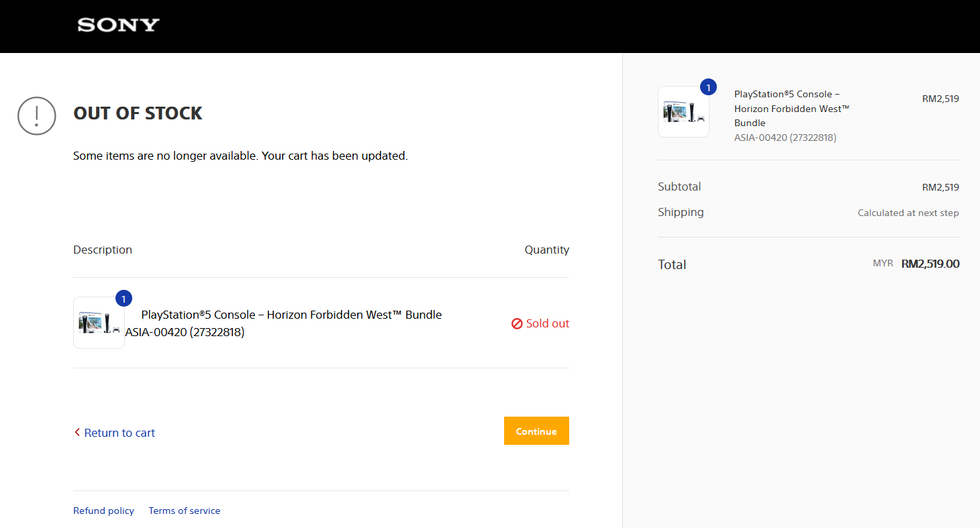Click the Description column header
980x528 pixels.
coord(103,250)
